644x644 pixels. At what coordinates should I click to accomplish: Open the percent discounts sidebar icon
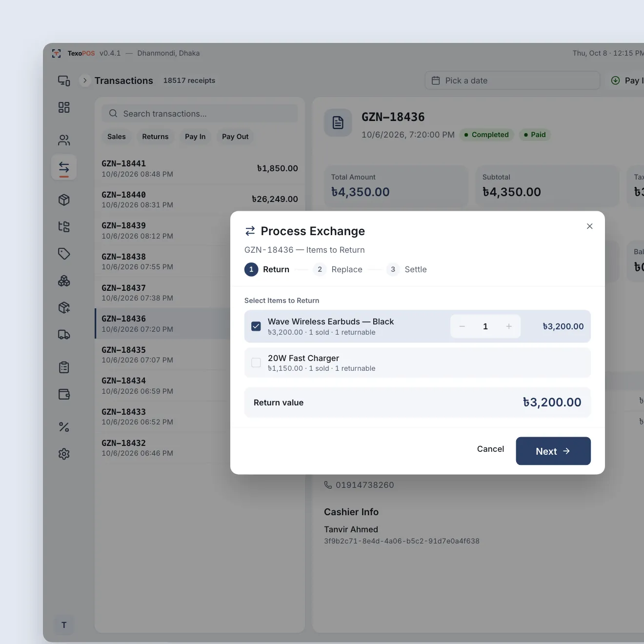(64, 427)
